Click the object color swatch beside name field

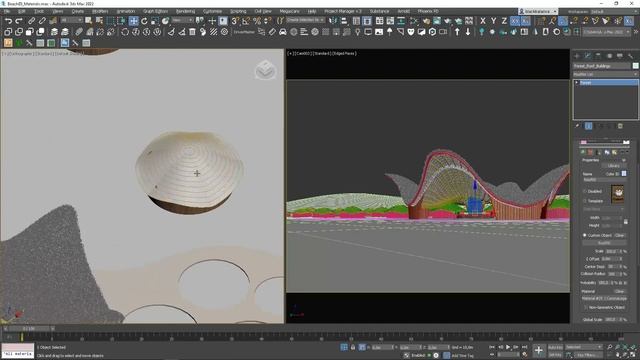(636, 66)
